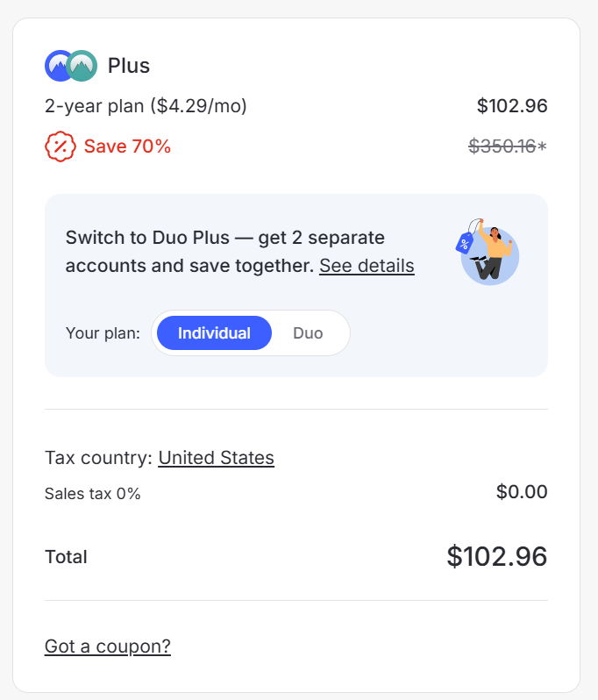
Task: Click the Your plan label
Action: pos(103,333)
